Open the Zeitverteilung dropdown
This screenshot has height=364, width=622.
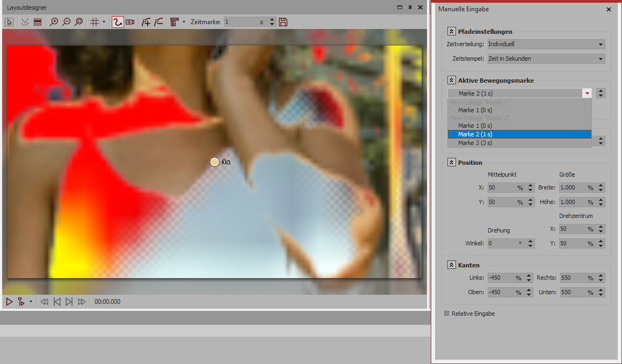click(x=546, y=45)
